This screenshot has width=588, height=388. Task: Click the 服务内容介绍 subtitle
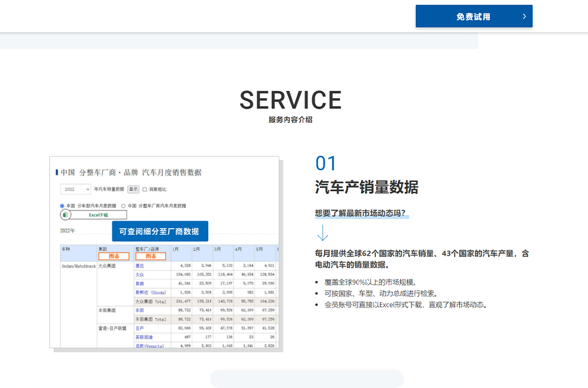click(290, 119)
